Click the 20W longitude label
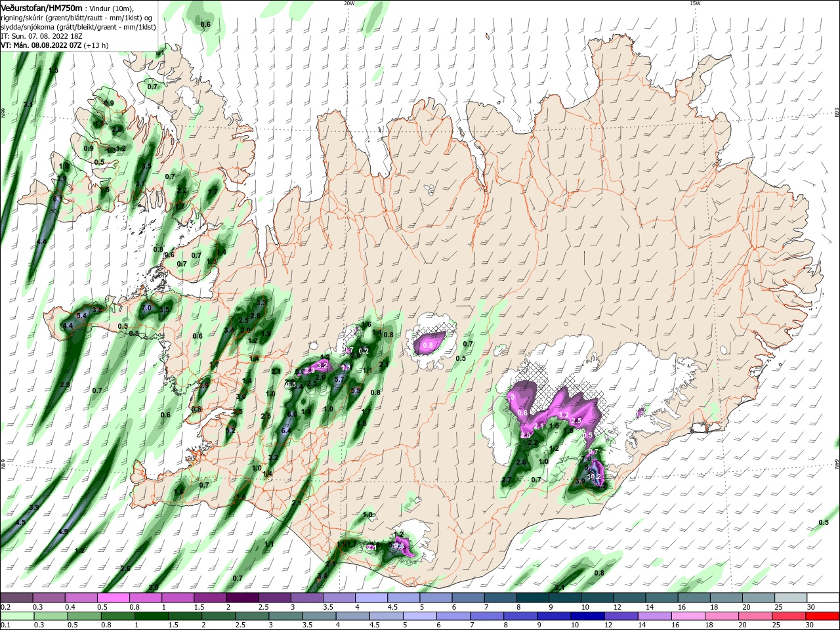Viewport: 840px width, 630px height. click(348, 3)
